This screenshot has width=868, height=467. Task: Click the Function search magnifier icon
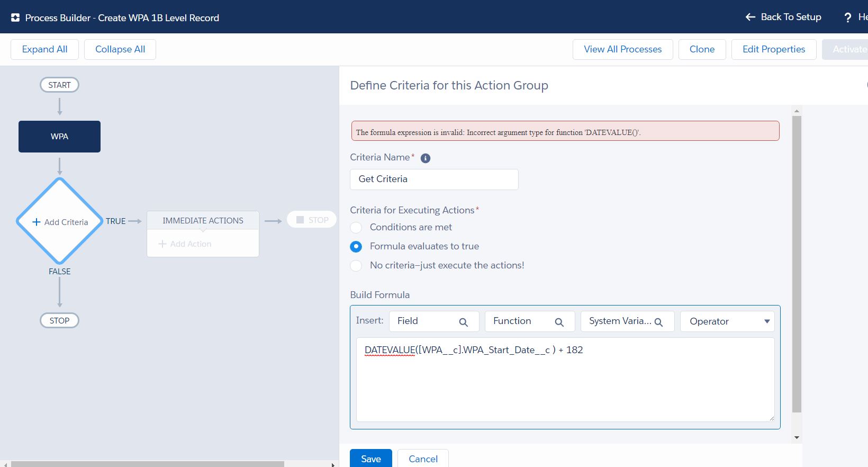pos(559,322)
